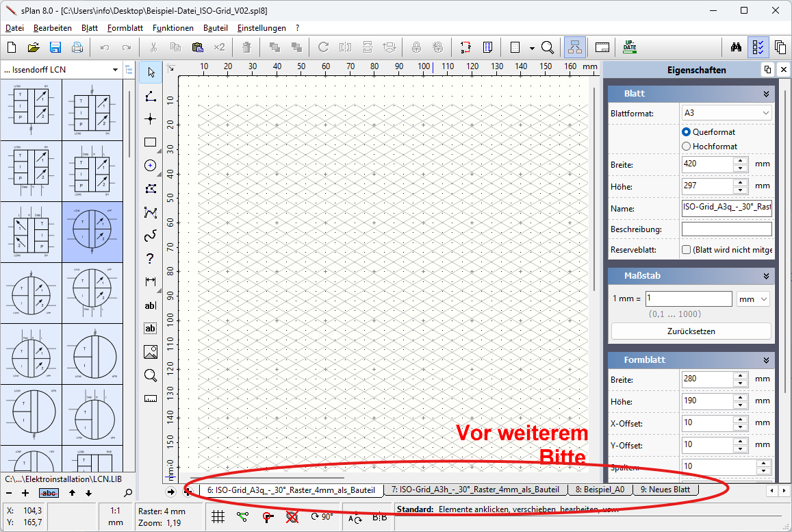Open the component list icon
Screen dimensions: 792x532
coord(487,47)
